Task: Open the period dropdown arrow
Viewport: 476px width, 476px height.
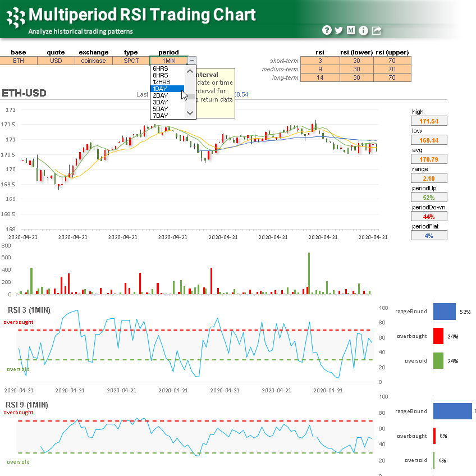Action: pyautogui.click(x=191, y=60)
